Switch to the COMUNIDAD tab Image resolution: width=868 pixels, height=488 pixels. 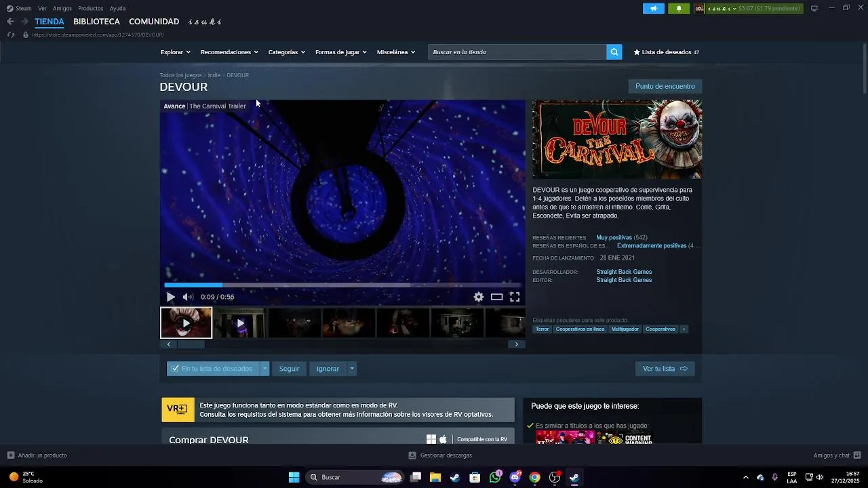(x=154, y=22)
